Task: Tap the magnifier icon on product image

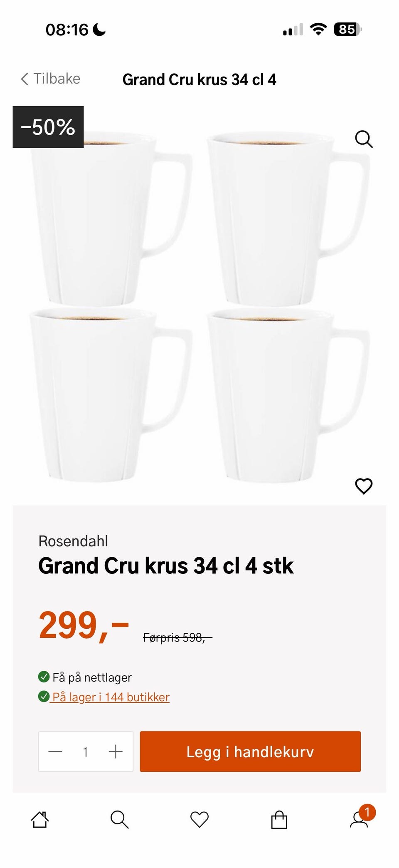Action: 364,139
